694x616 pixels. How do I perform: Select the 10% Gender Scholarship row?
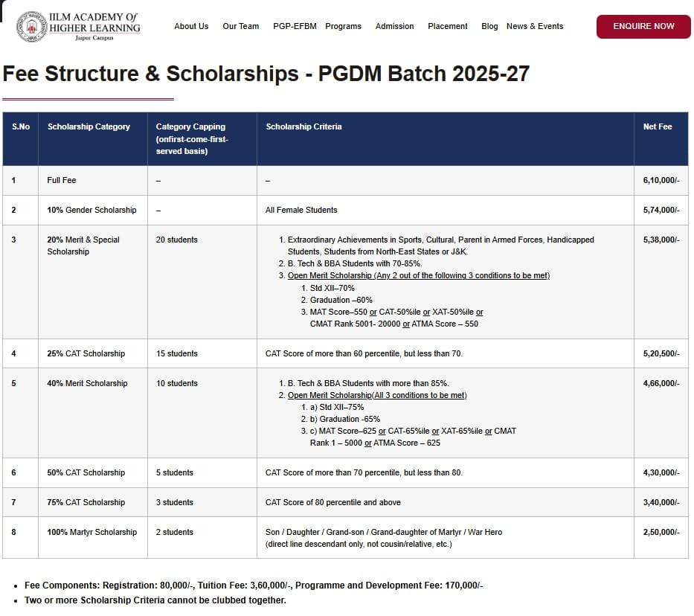click(x=91, y=210)
